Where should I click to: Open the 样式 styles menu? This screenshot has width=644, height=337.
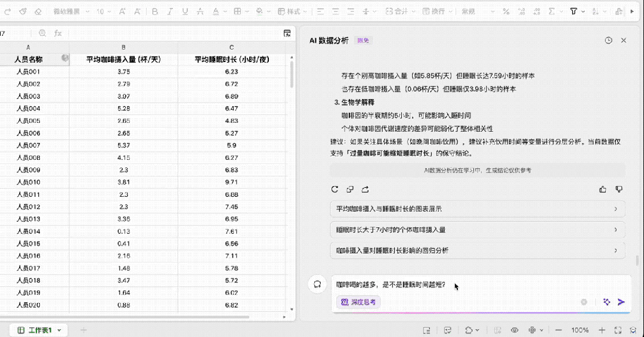click(x=292, y=11)
